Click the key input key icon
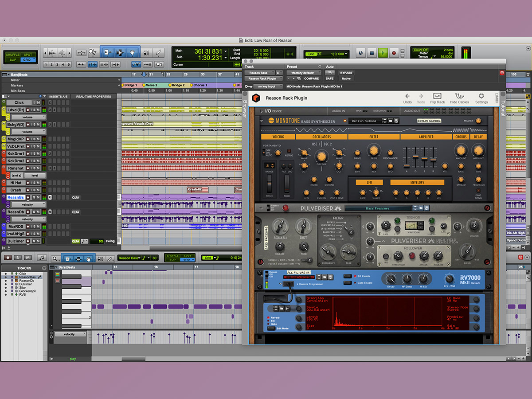Viewport: 532px width, 399px height. 248,86
